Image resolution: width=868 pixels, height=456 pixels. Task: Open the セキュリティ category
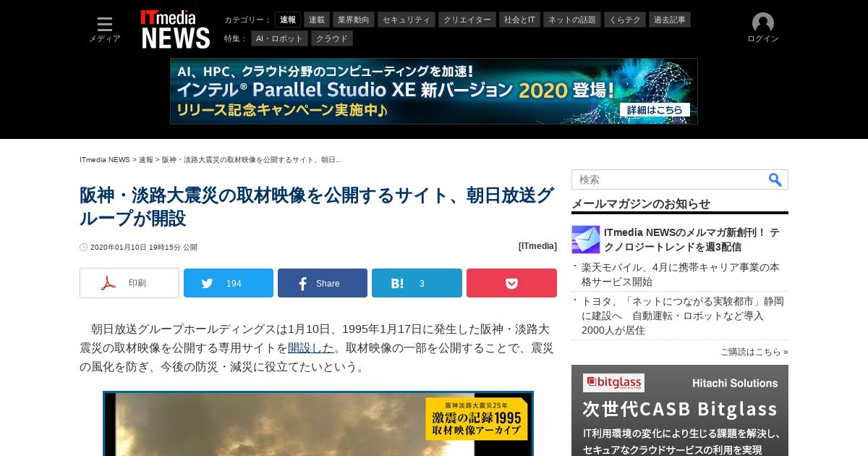coord(407,20)
